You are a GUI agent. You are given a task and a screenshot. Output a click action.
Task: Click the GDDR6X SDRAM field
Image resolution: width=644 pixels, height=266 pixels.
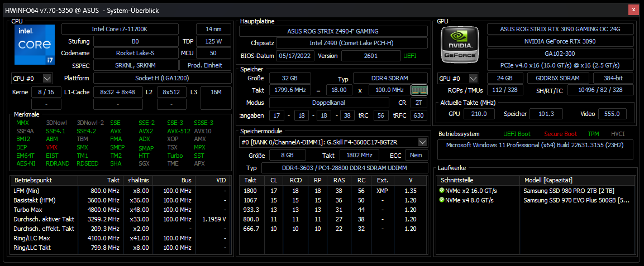(557, 78)
